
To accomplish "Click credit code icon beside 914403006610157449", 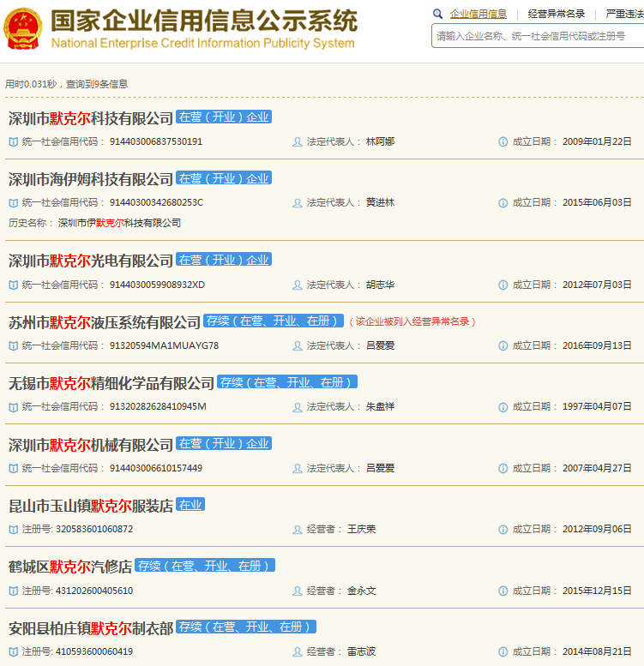I will (14, 469).
